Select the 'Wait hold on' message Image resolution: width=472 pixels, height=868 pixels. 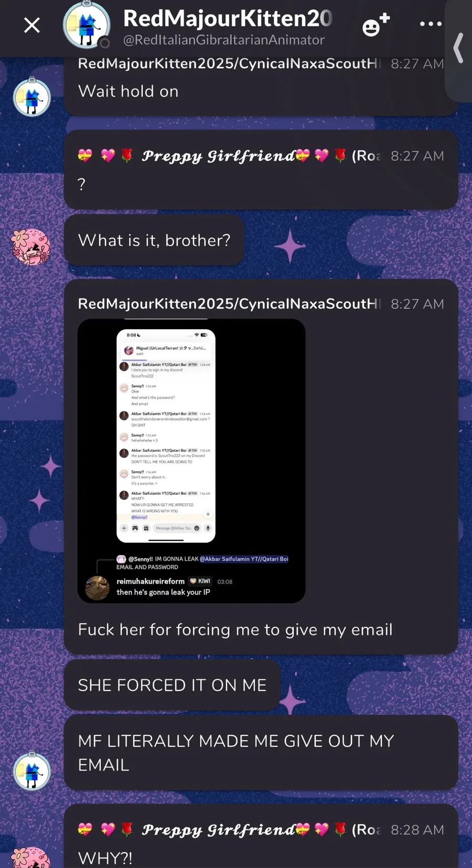pos(128,91)
